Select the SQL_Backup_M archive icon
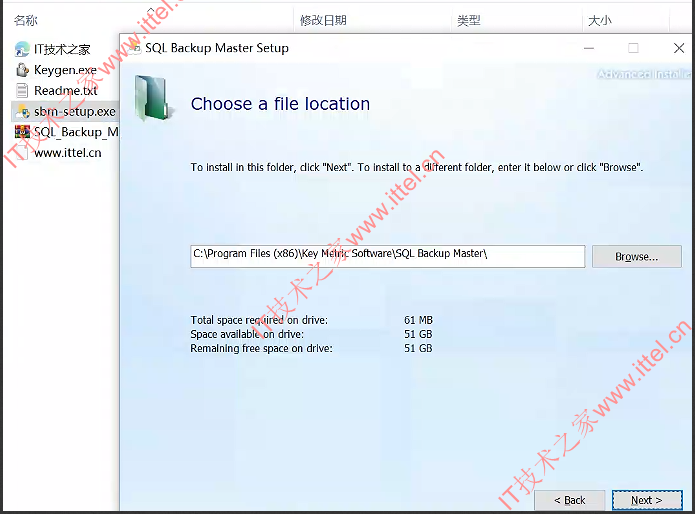 22,132
